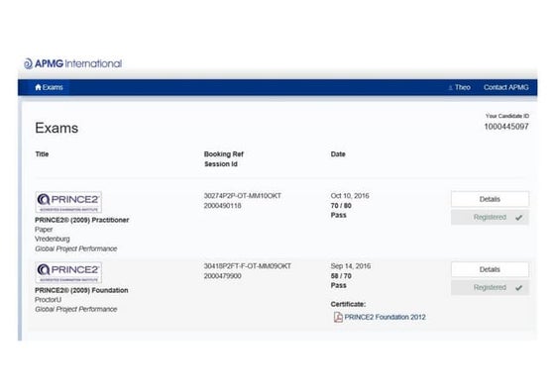
Task: Click the Registered button for the Foundation exam
Action: pos(490,288)
